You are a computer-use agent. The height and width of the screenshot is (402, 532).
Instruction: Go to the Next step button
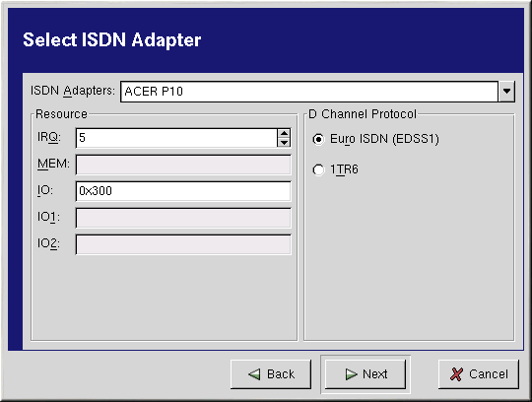click(x=366, y=374)
